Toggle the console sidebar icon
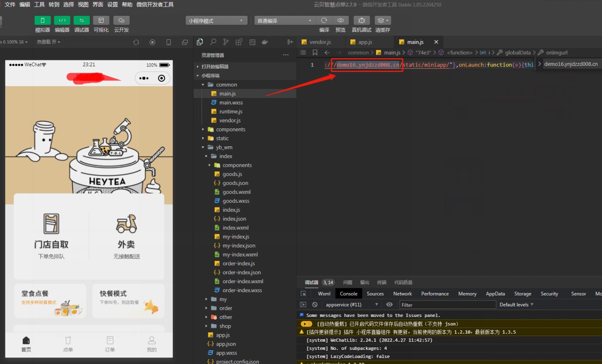 [303, 305]
